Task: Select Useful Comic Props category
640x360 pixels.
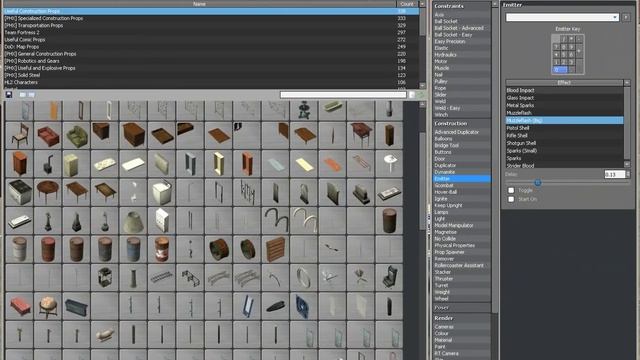Action: [x=211, y=40]
